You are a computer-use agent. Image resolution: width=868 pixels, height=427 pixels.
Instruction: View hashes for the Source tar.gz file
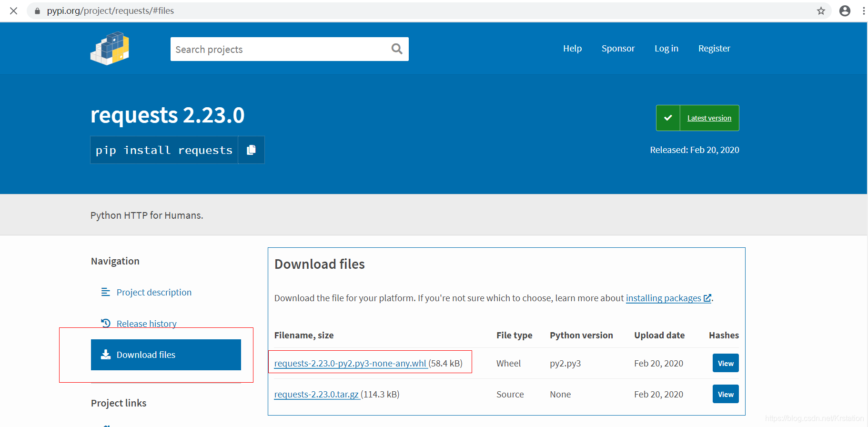click(726, 394)
